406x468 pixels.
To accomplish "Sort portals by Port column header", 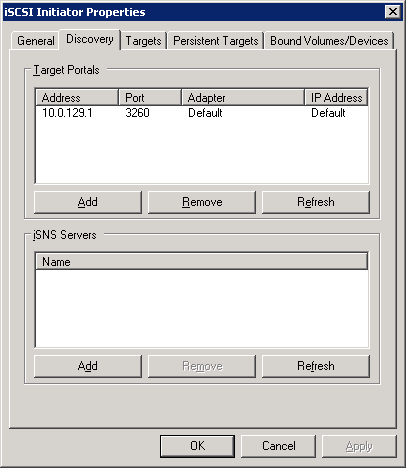I will point(150,98).
